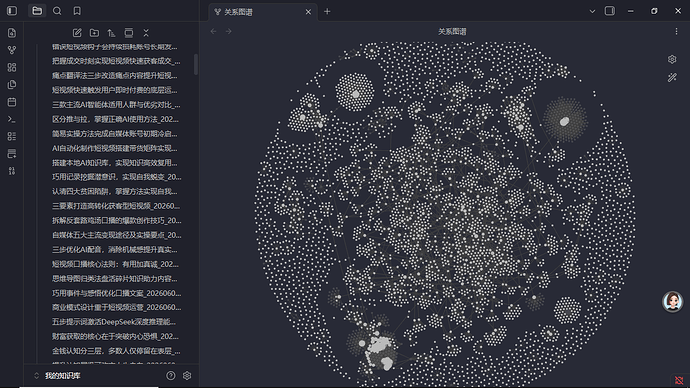Open vault switcher 我的知识库
Image resolution: width=690 pixels, height=388 pixels.
(x=57, y=376)
